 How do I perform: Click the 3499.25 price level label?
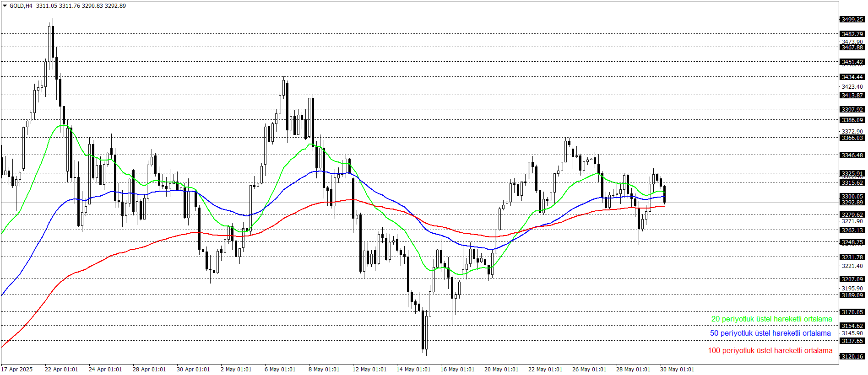[852, 19]
